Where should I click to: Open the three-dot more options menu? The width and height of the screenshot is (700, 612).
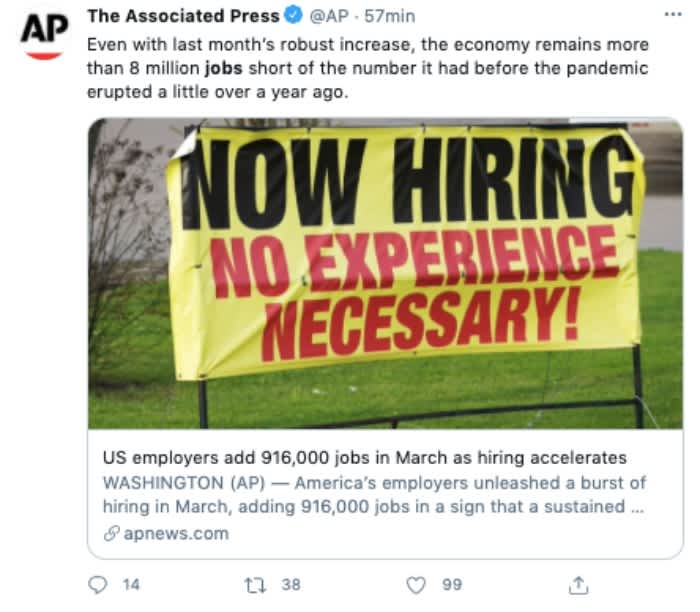672,15
